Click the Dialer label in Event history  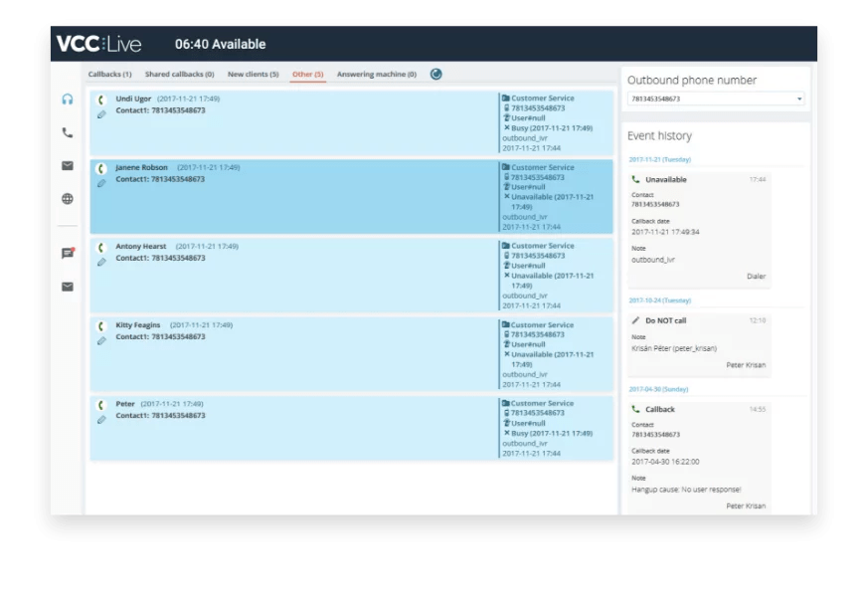pos(755,276)
